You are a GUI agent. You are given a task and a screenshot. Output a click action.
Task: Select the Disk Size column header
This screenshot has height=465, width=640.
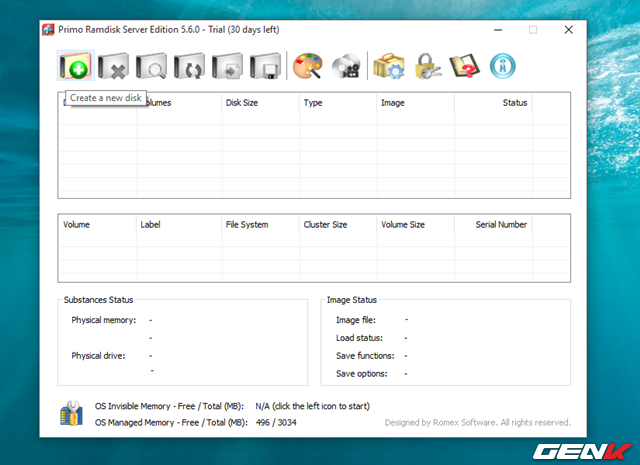point(242,103)
